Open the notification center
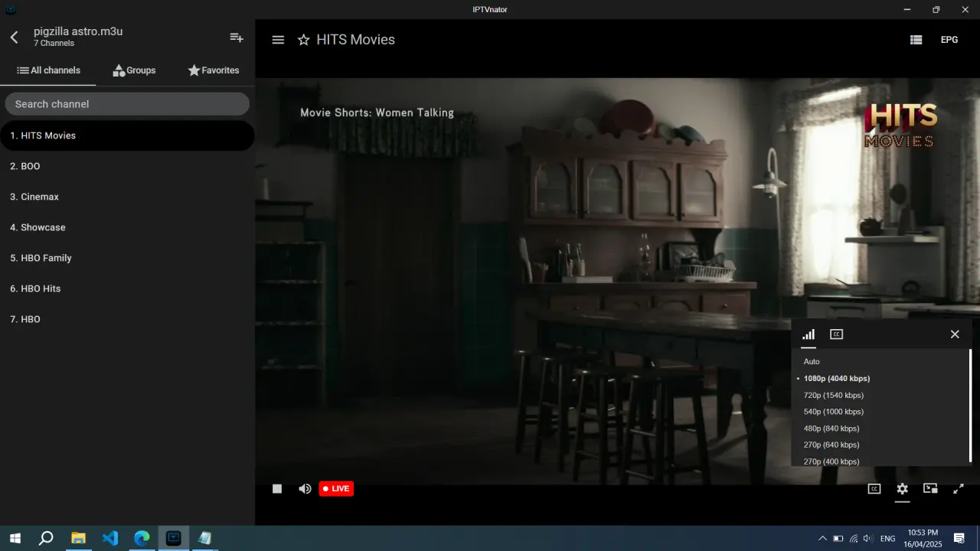 [x=959, y=538]
